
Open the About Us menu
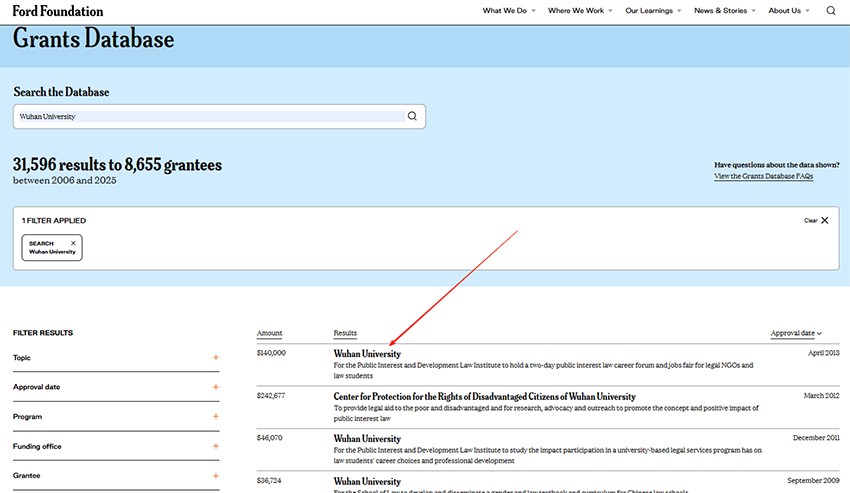coord(789,10)
